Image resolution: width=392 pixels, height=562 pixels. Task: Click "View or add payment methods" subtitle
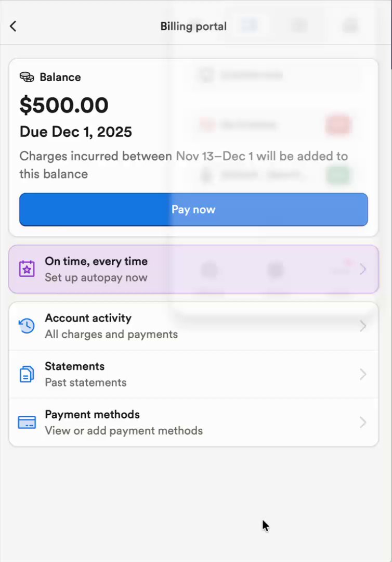pos(124,430)
